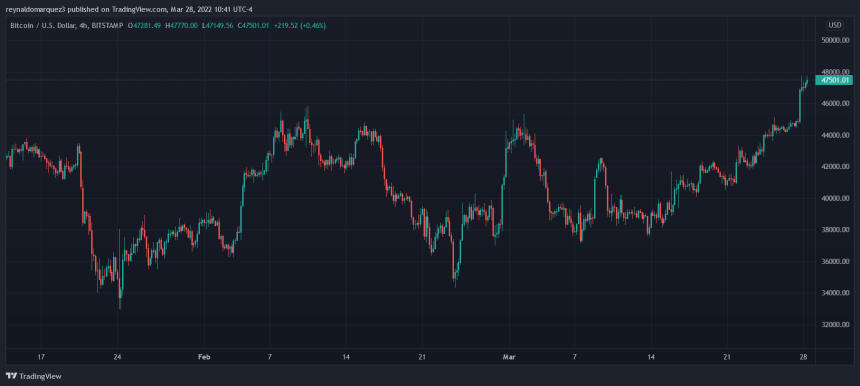Click the 46000.00 price axis label

tap(836, 104)
